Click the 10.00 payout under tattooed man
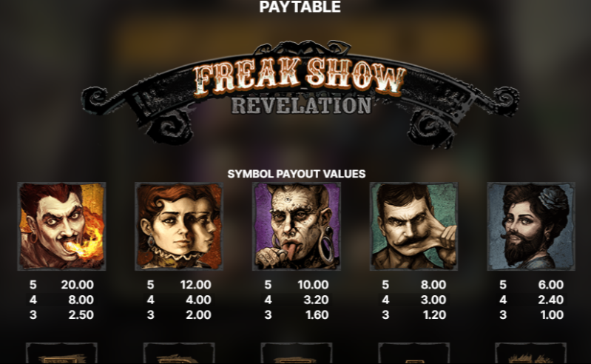 click(x=313, y=285)
